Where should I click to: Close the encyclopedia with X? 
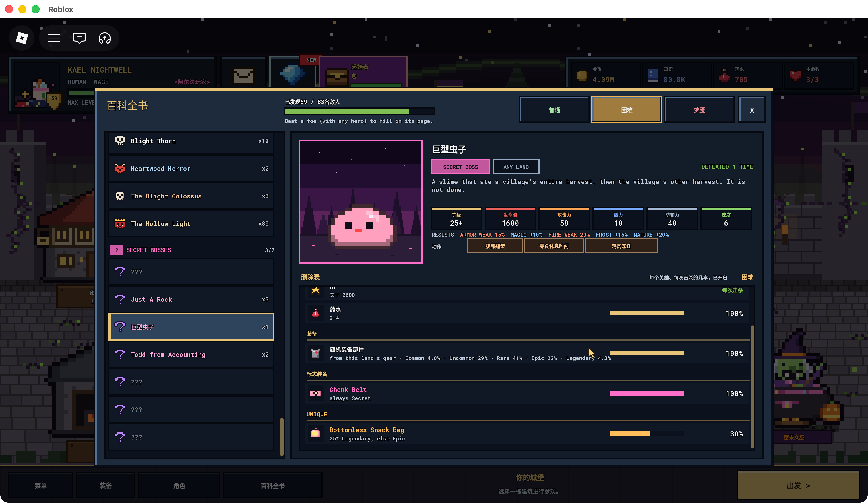tap(752, 110)
